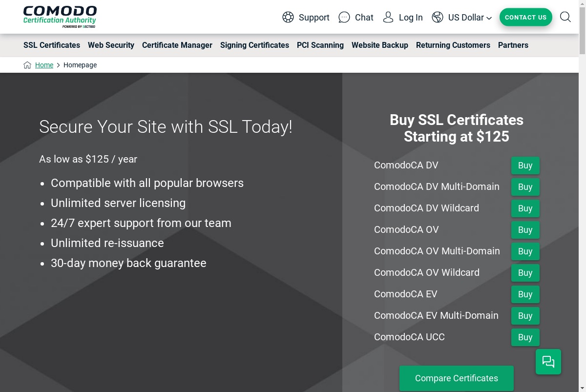
Task: Follow the Home breadcrumb link
Action: [x=44, y=65]
